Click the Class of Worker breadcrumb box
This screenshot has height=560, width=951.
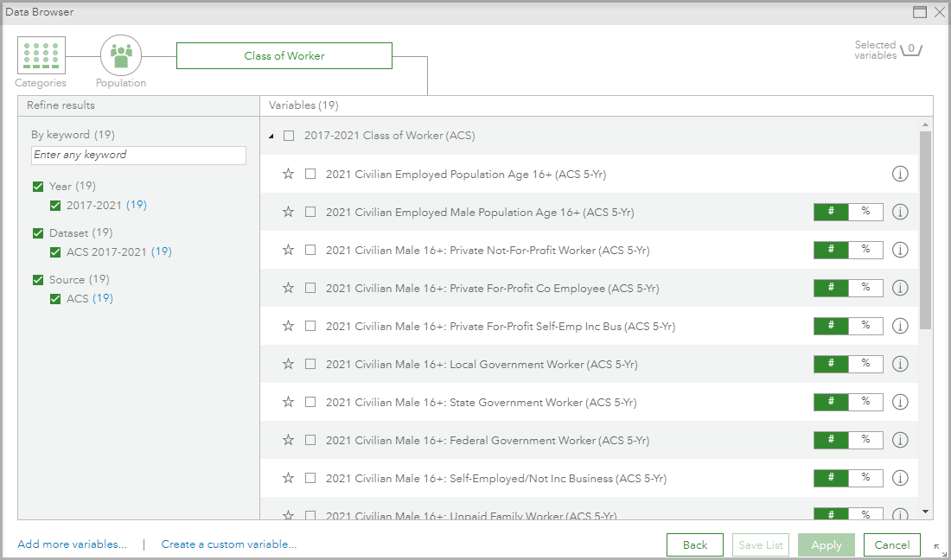pyautogui.click(x=284, y=55)
